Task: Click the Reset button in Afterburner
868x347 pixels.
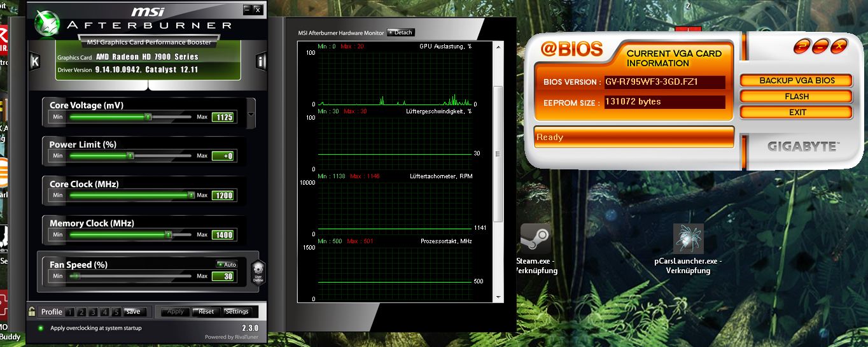Action: coord(206,312)
